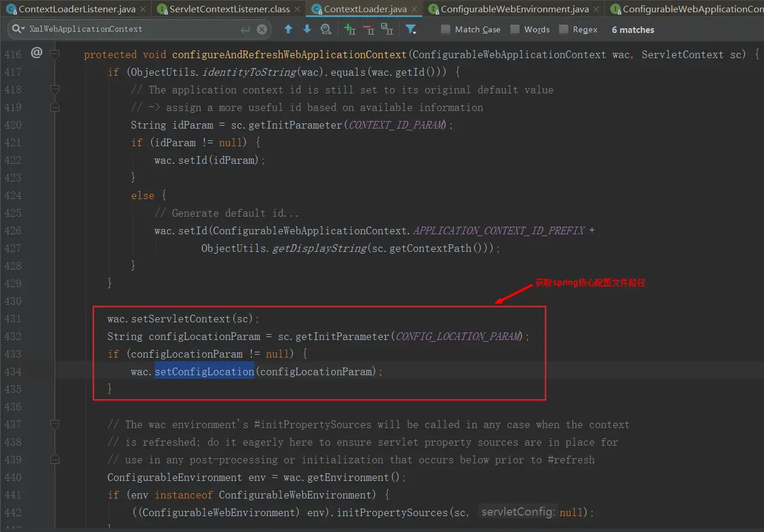Image resolution: width=764 pixels, height=532 pixels.
Task: Click configureAndRefreshWebApplicationContext method name
Action: click(x=289, y=55)
